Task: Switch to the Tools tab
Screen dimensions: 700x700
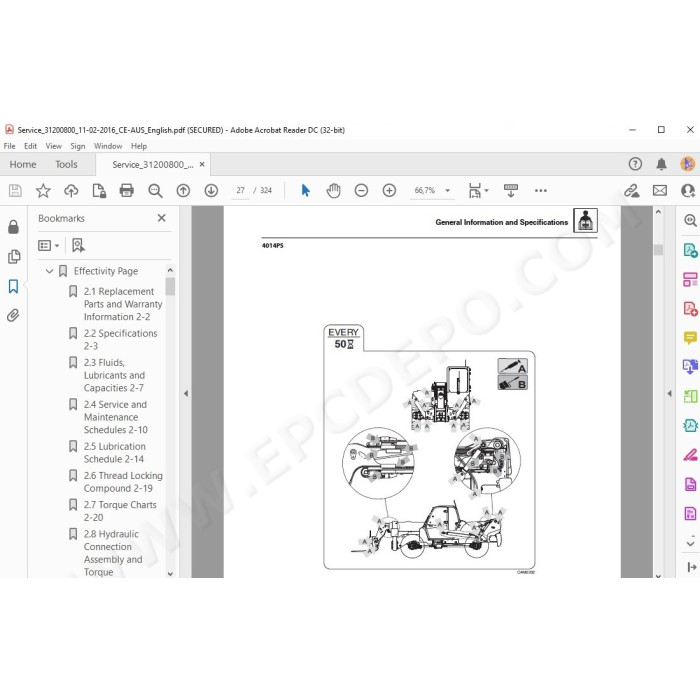Action: point(66,164)
